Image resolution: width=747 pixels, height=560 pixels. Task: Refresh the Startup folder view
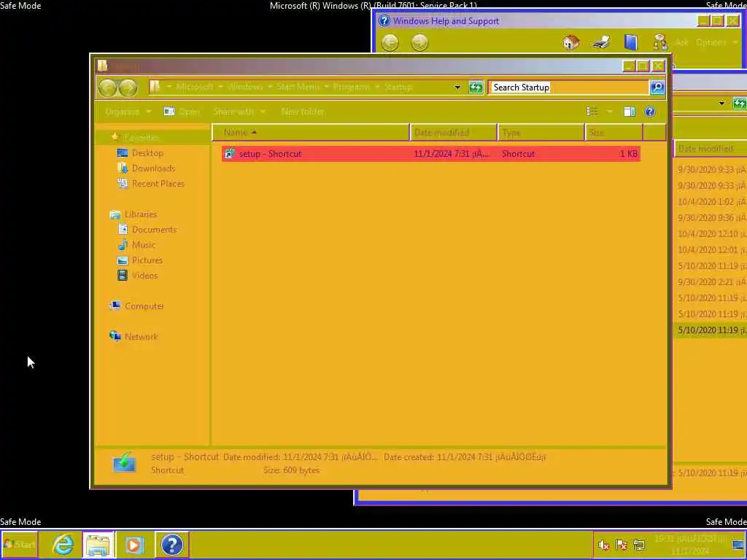pyautogui.click(x=476, y=87)
